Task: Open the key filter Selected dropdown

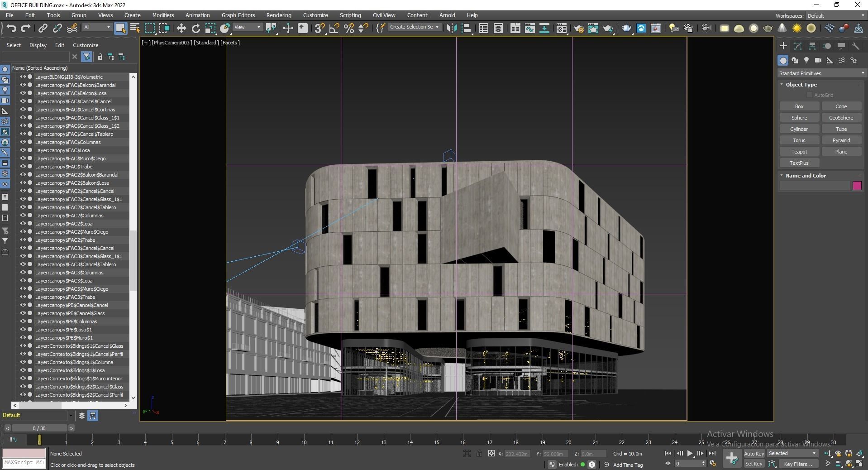Action: click(792, 453)
